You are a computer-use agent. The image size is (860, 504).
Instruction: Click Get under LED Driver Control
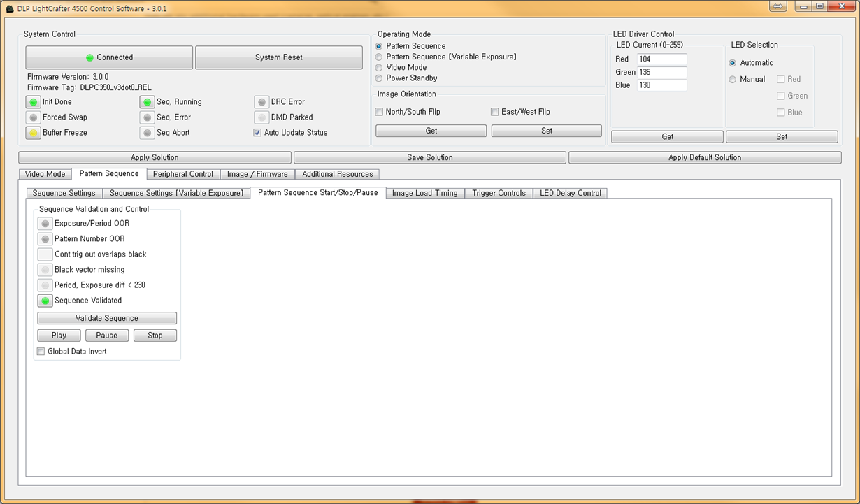point(668,137)
